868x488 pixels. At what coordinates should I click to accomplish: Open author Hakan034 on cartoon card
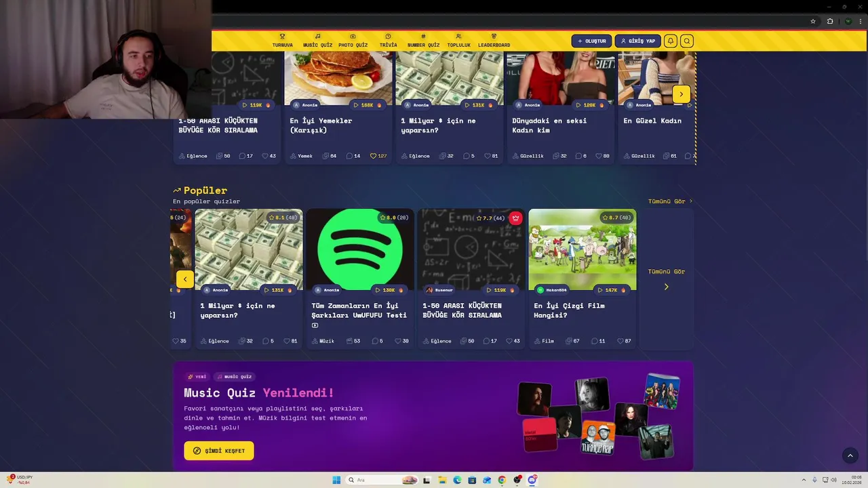tap(551, 290)
